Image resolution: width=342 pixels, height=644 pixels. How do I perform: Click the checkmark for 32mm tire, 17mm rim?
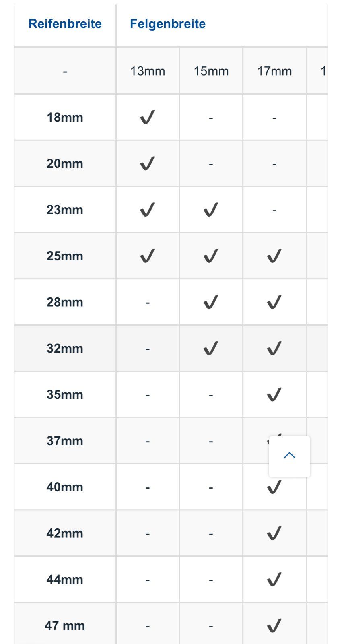click(x=274, y=349)
